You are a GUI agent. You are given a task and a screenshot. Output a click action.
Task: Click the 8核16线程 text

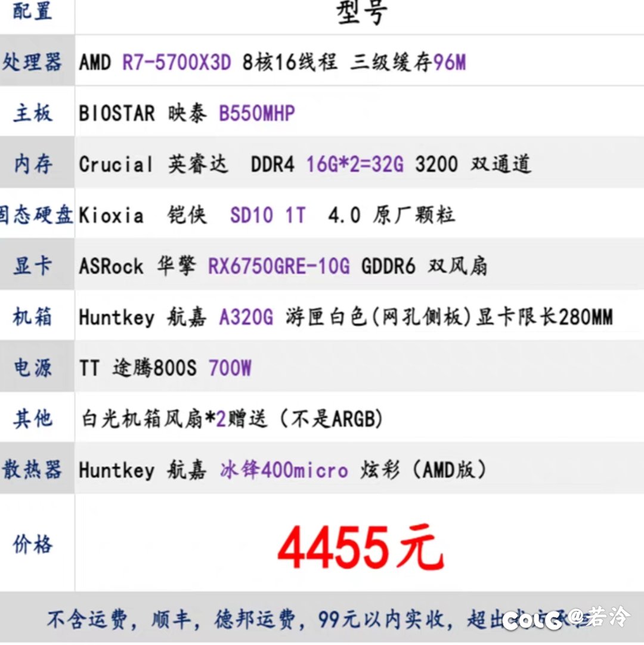(290, 63)
